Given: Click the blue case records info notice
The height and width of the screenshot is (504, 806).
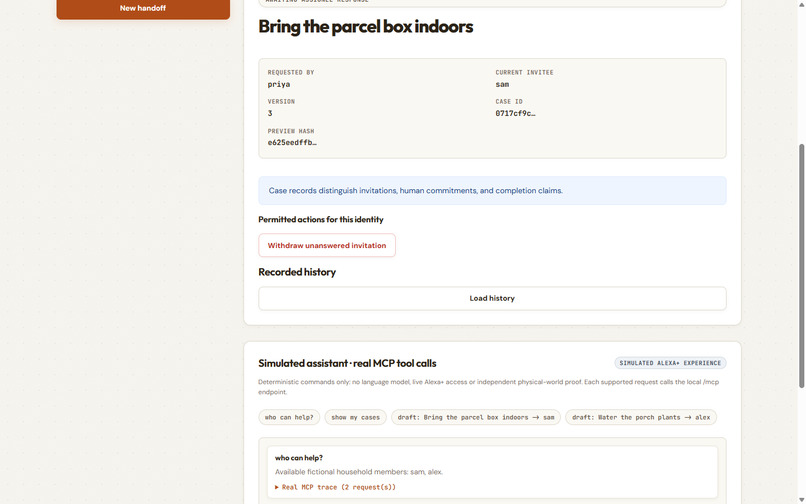Looking at the screenshot, I should point(492,190).
